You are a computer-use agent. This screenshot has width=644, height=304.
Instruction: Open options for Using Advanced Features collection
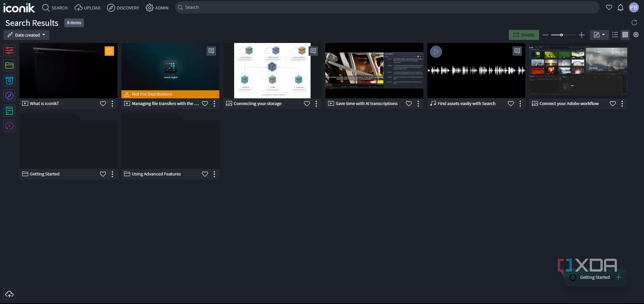(214, 174)
